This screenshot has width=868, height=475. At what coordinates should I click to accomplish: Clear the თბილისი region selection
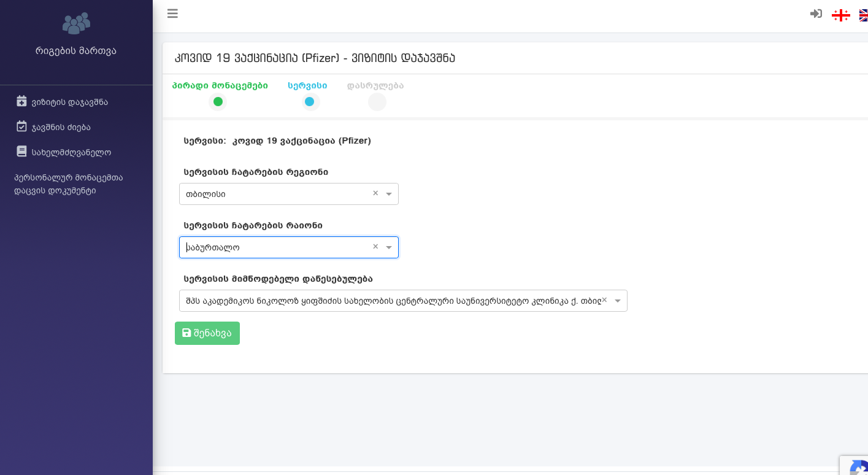pyautogui.click(x=375, y=193)
